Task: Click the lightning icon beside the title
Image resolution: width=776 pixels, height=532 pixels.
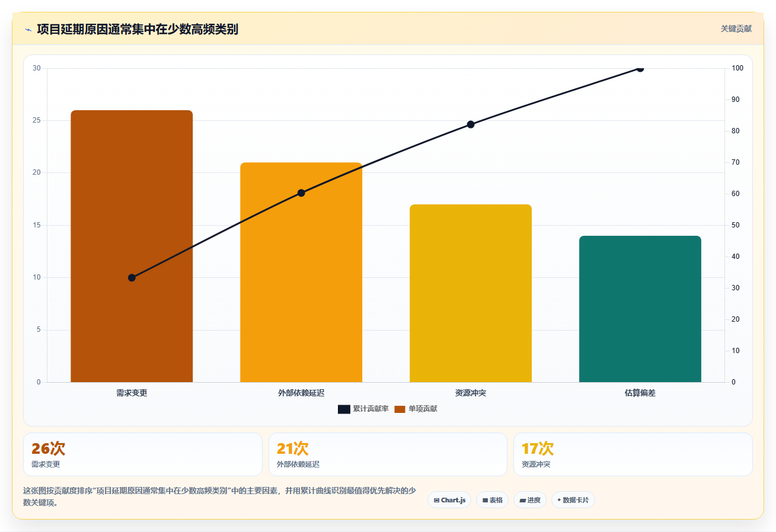Action: (28, 30)
